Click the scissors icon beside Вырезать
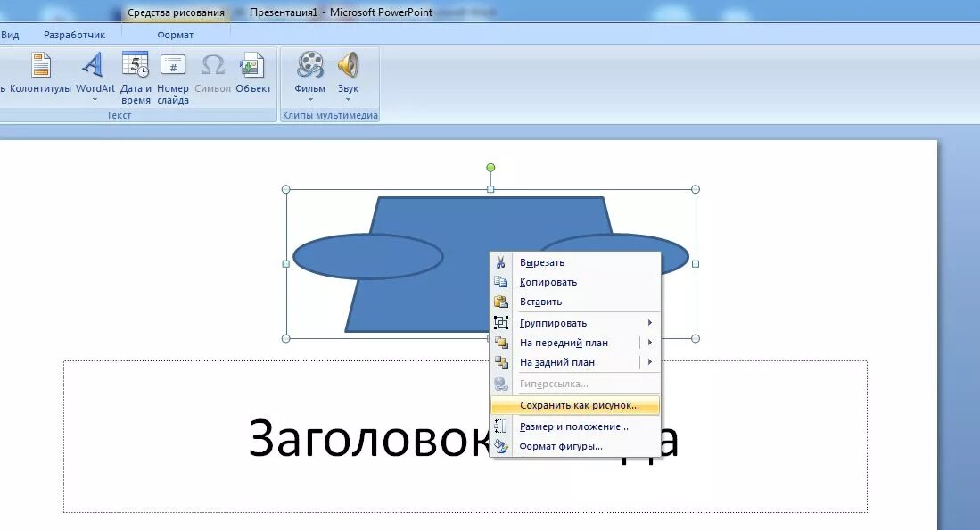The height and width of the screenshot is (530, 980). point(500,262)
